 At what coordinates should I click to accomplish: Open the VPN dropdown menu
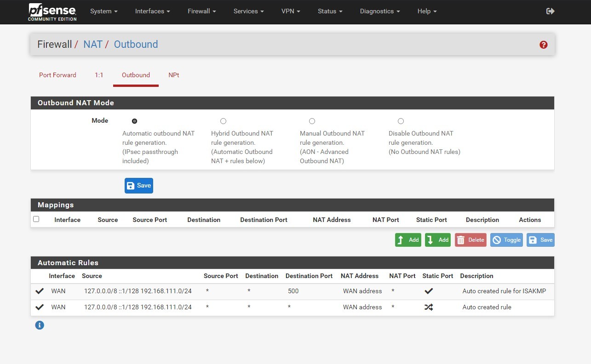290,11
